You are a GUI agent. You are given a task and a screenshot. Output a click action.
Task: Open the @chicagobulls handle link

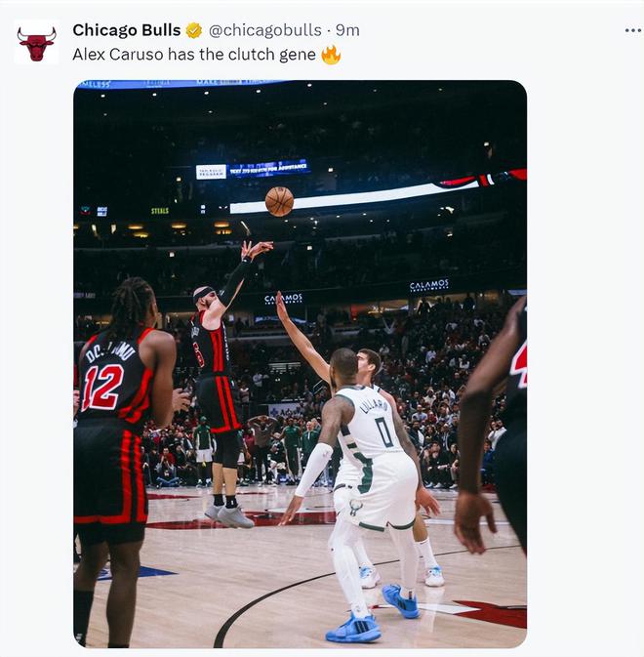pos(265,30)
